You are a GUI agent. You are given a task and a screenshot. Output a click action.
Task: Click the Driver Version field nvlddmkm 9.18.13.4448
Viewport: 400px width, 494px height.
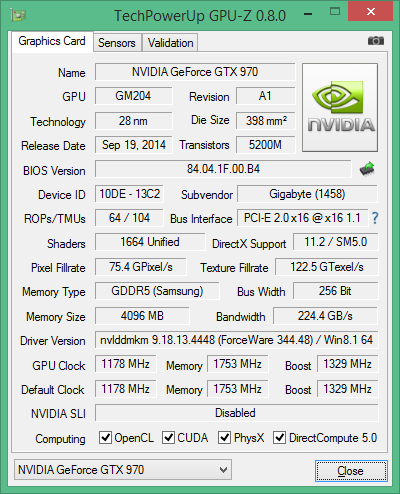tap(237, 340)
